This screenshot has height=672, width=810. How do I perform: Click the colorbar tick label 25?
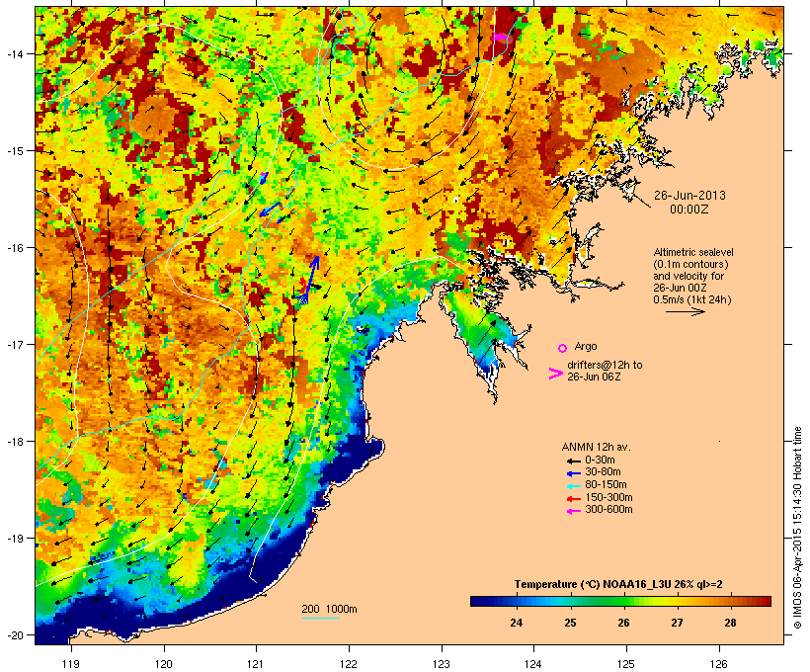tap(570, 623)
